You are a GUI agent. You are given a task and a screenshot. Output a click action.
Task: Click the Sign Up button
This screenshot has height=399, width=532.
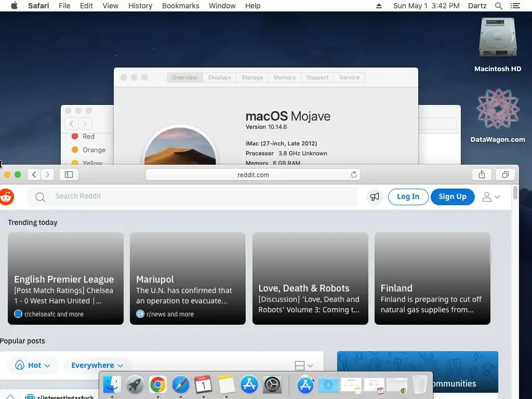[x=453, y=197]
